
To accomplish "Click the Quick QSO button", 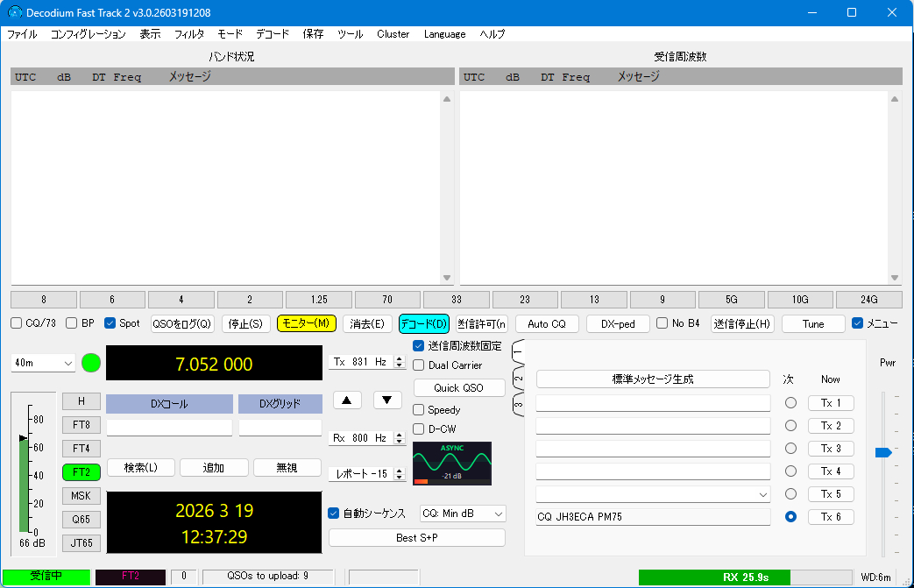I will [459, 388].
